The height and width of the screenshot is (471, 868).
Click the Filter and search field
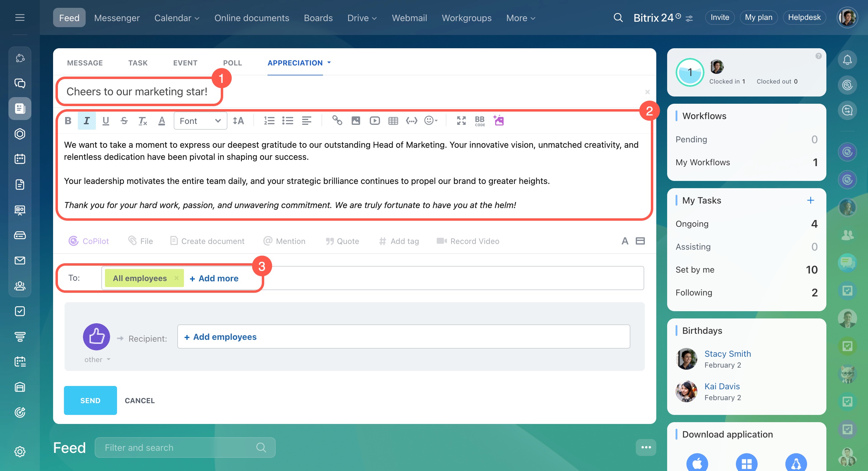pos(179,447)
